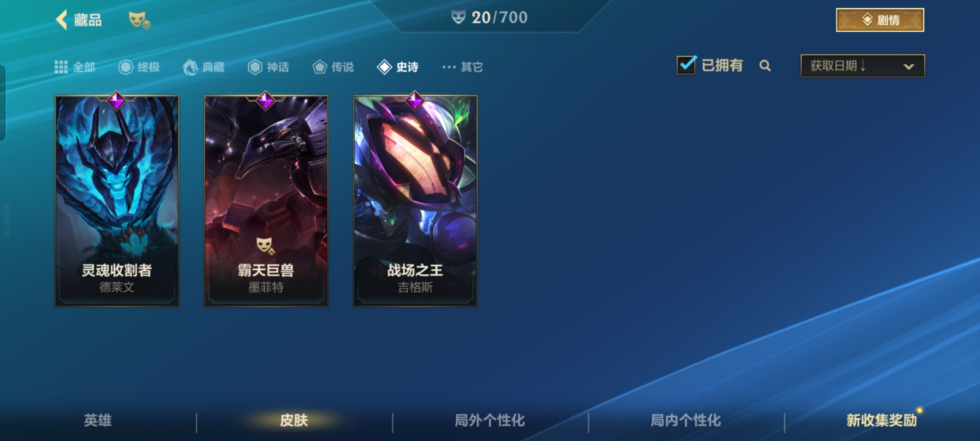Expand the 其它 more filters
The height and width of the screenshot is (441, 980).
point(463,67)
